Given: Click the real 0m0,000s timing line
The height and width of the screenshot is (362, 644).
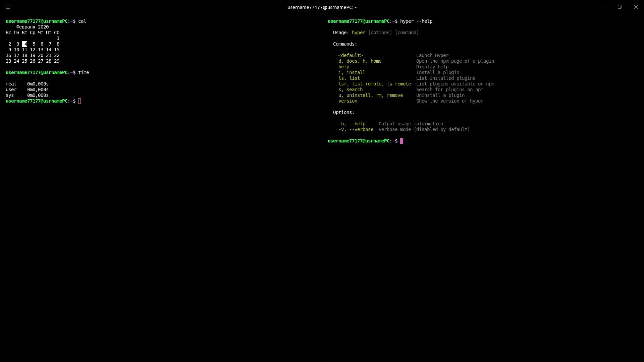Looking at the screenshot, I should click(x=27, y=84).
